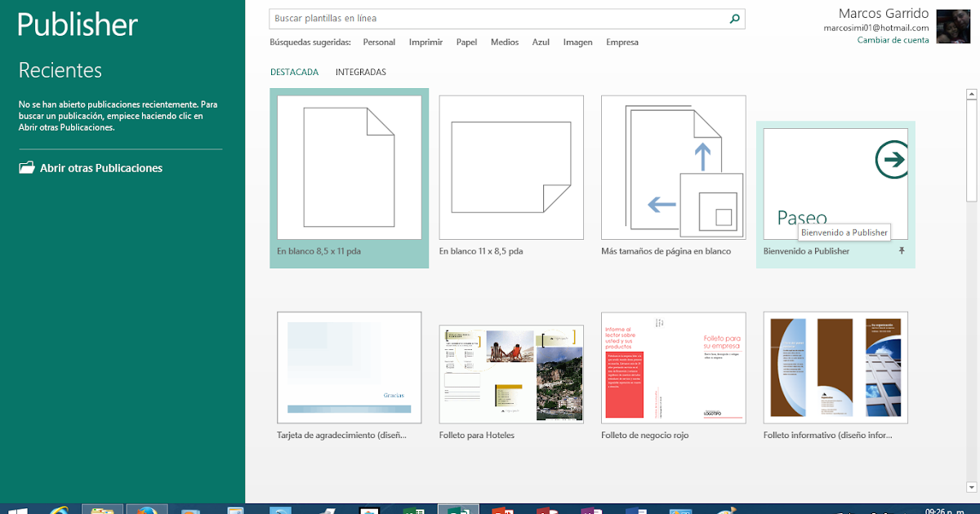Open the Bienvenido a Publisher tour thumbnail
This screenshot has height=514, width=980.
point(835,184)
